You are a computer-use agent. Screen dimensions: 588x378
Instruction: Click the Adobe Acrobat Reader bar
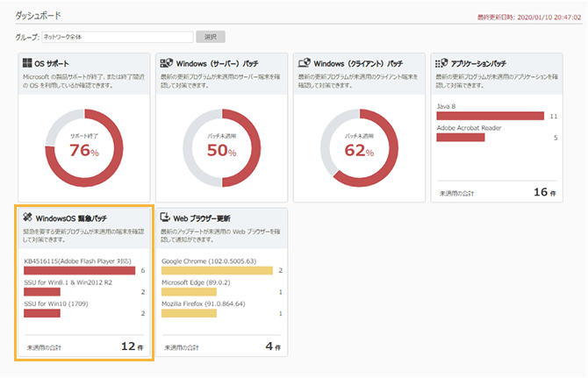460,138
